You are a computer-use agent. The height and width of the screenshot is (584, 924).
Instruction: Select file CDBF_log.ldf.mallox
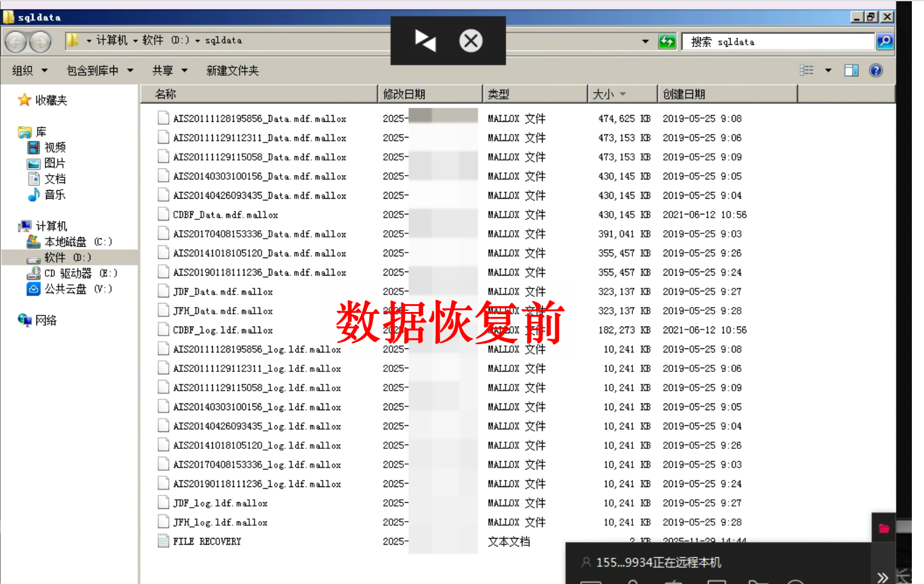pyautogui.click(x=223, y=330)
